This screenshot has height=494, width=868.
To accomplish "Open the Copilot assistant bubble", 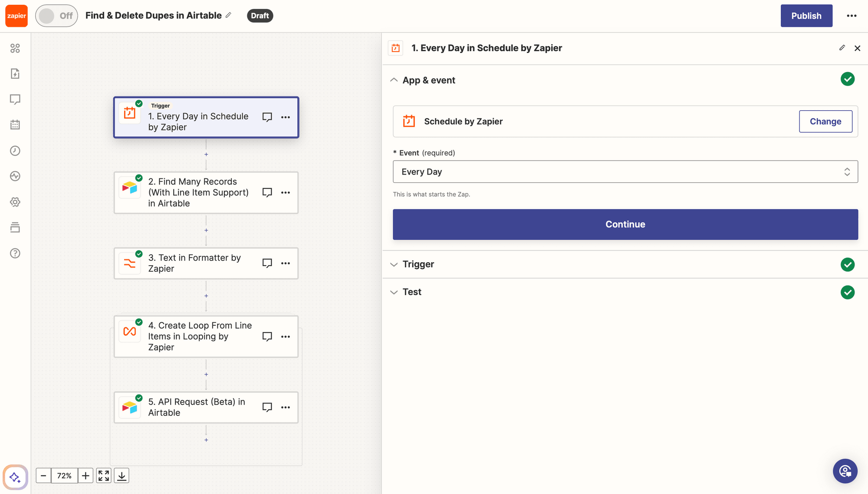I will (845, 471).
